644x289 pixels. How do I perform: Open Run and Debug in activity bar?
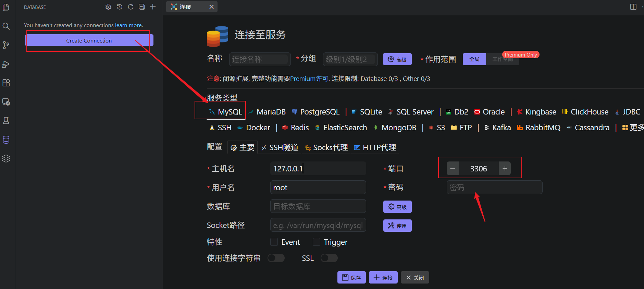coord(6,64)
